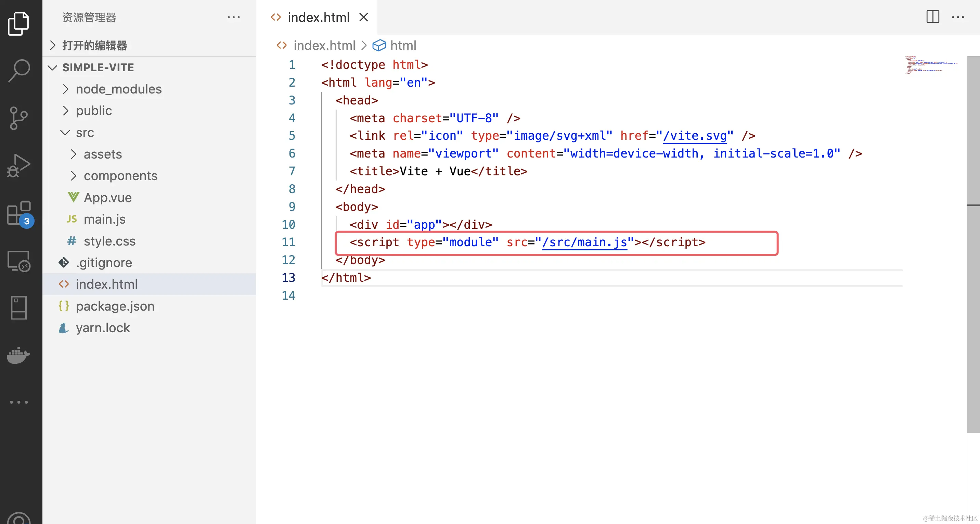Place cursor in title text 'Vite + Vue'

point(435,171)
